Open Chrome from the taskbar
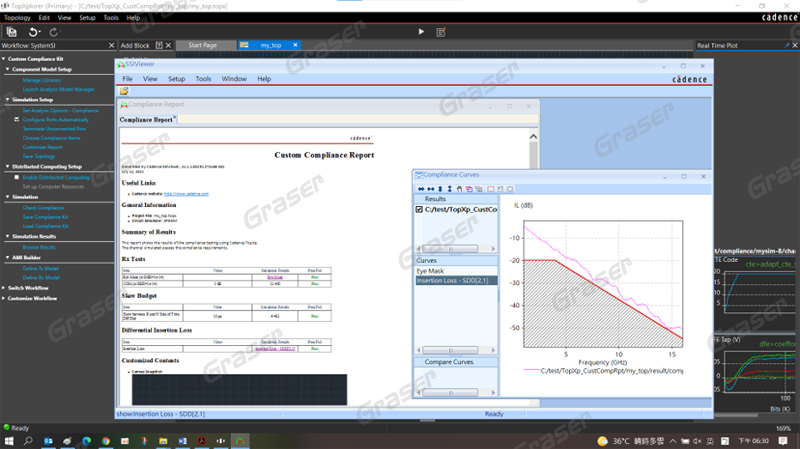Image resolution: width=800 pixels, height=449 pixels. click(x=106, y=441)
